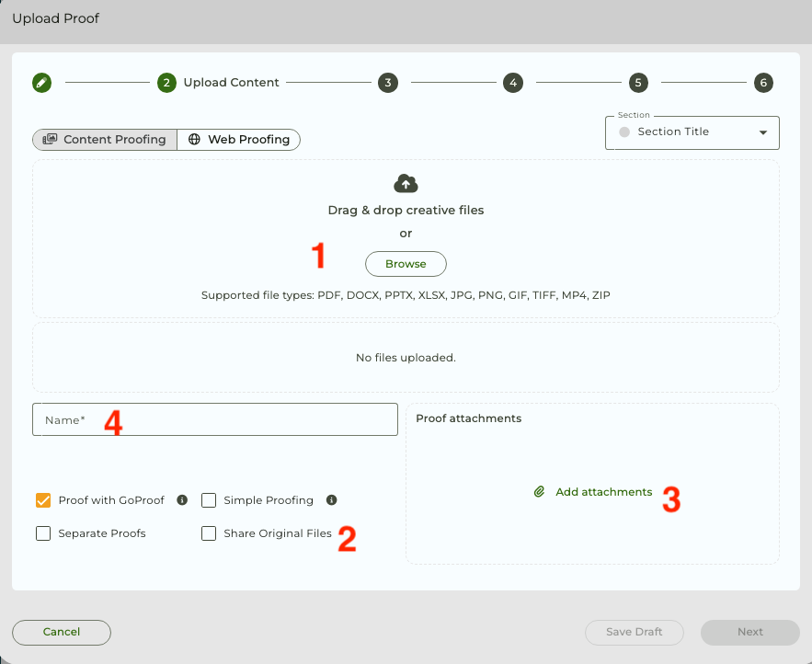812x664 pixels.
Task: Click the Upload Content step label
Action: [x=232, y=83]
